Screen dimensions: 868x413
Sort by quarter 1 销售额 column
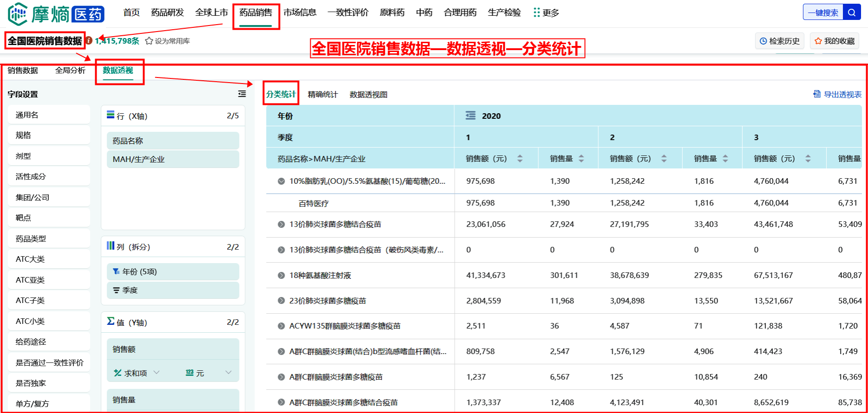(x=520, y=159)
